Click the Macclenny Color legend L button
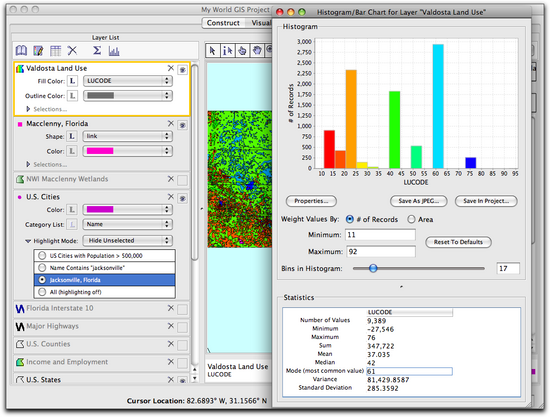The height and width of the screenshot is (417, 550). pos(72,151)
